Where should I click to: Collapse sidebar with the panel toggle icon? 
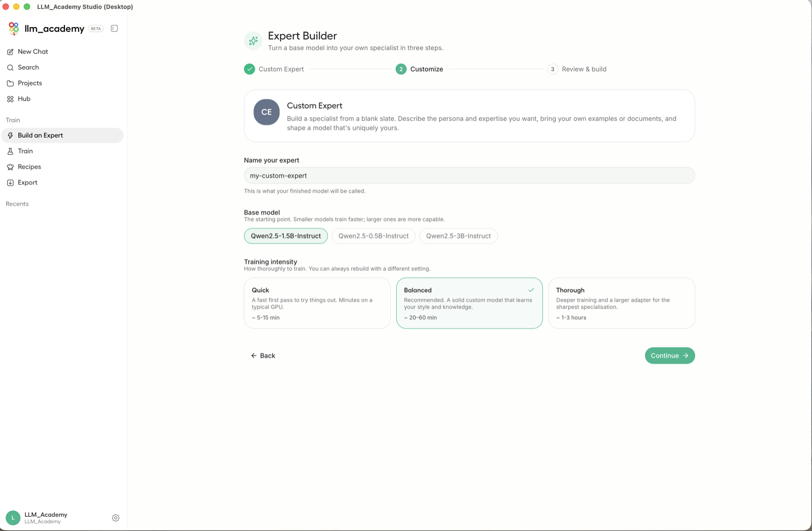point(114,28)
